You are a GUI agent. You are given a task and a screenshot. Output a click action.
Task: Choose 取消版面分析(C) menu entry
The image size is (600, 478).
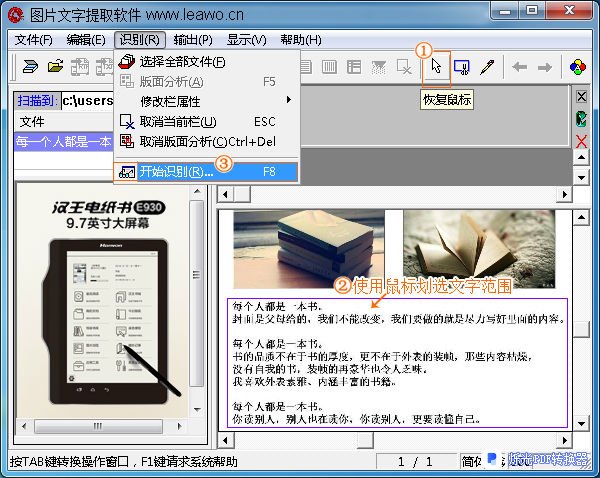pyautogui.click(x=207, y=142)
